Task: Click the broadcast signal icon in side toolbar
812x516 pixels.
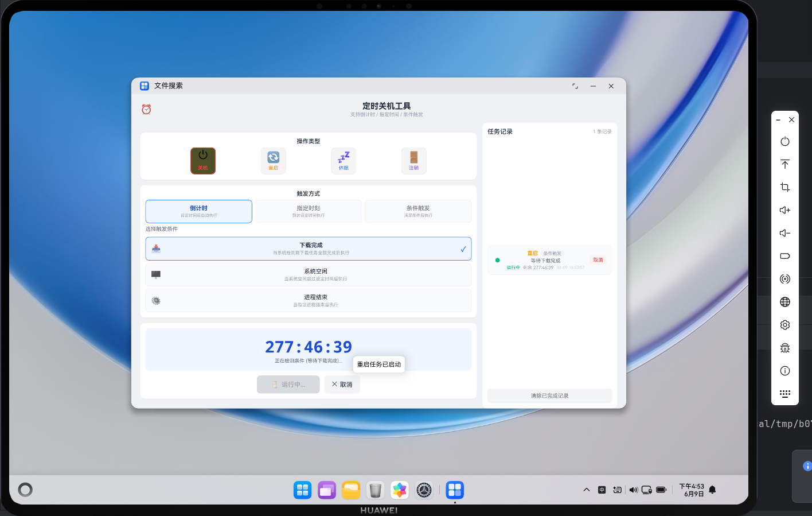Action: click(785, 279)
